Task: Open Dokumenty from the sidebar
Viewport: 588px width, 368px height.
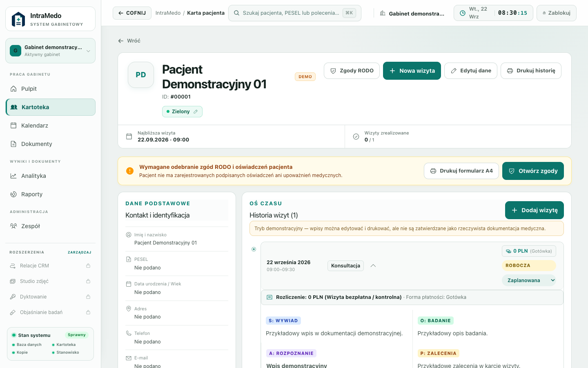Action: pos(50,144)
